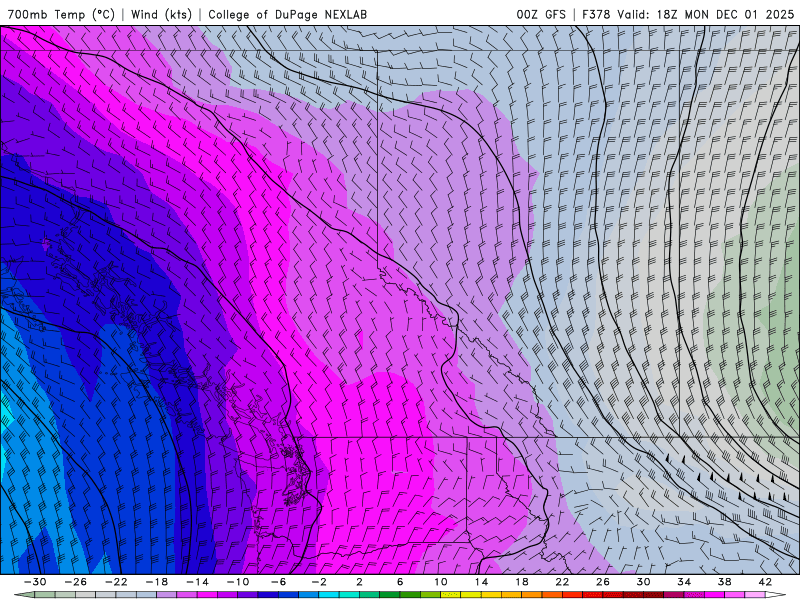Click the −10 colorbar label
This screenshot has height=600, width=800.
238,582
